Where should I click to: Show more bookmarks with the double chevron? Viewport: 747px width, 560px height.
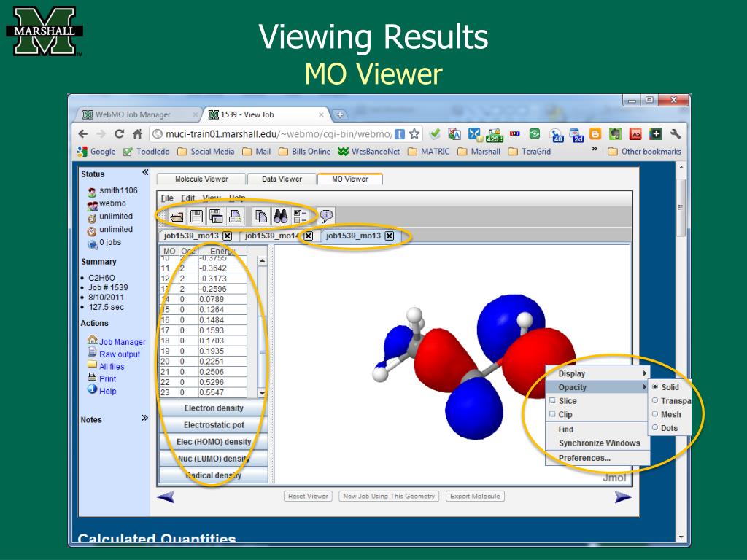(x=595, y=149)
